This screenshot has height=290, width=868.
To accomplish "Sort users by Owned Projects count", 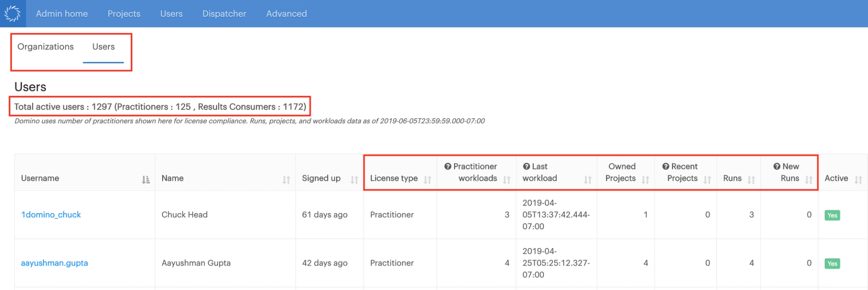I will pos(646,179).
